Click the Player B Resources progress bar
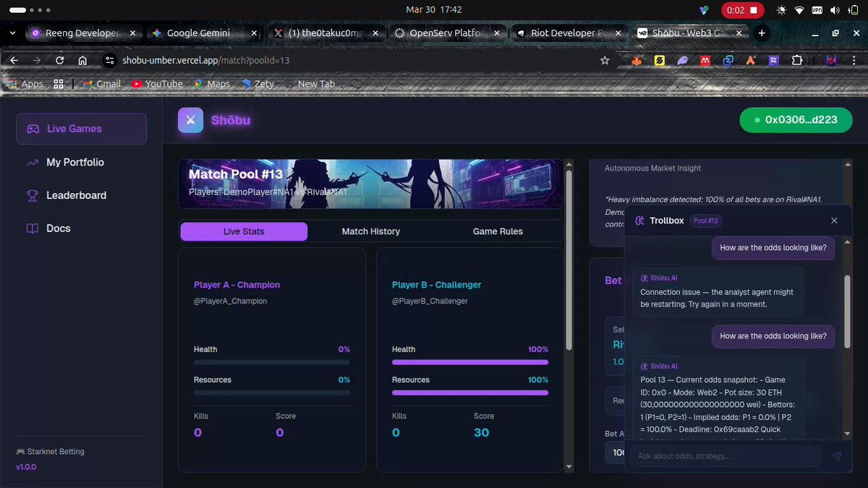The width and height of the screenshot is (868, 488). coord(470,393)
